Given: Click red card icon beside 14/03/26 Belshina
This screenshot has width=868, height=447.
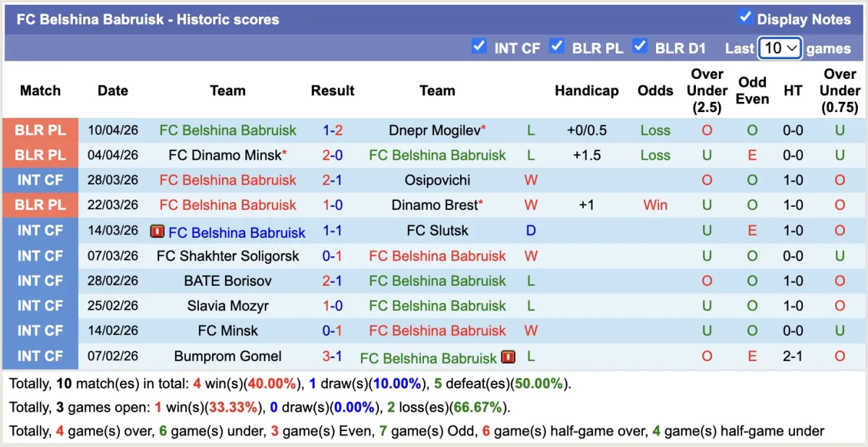Looking at the screenshot, I should point(157,231).
